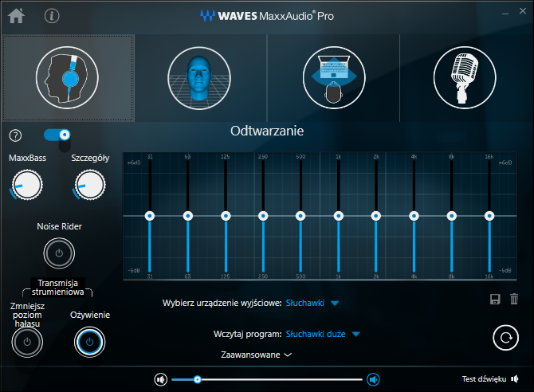Image resolution: width=534 pixels, height=392 pixels.
Task: Open the 3D head tracking tab
Action: tap(199, 78)
